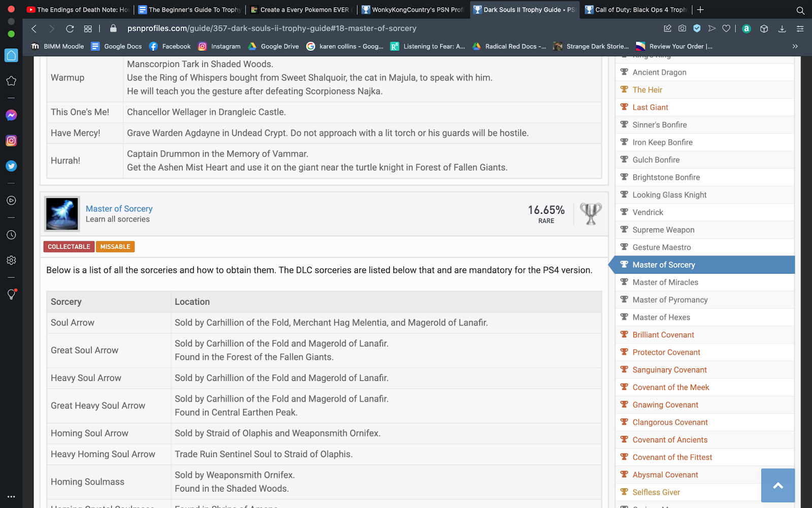
Task: Click the forward navigation arrow
Action: (51, 28)
